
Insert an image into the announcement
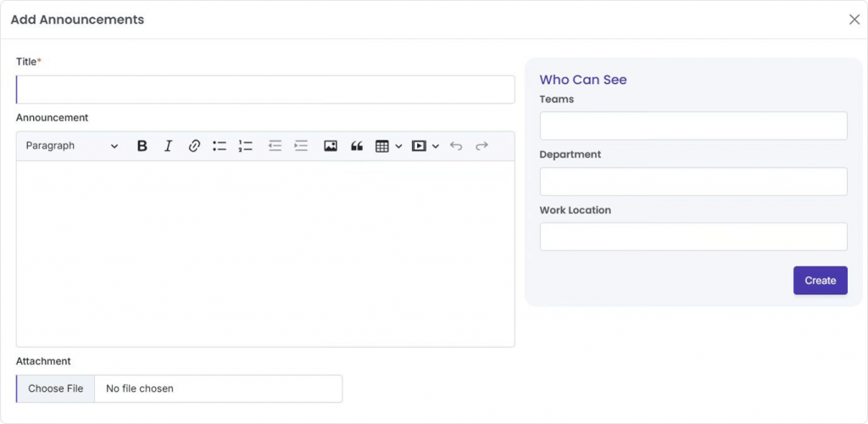(331, 146)
